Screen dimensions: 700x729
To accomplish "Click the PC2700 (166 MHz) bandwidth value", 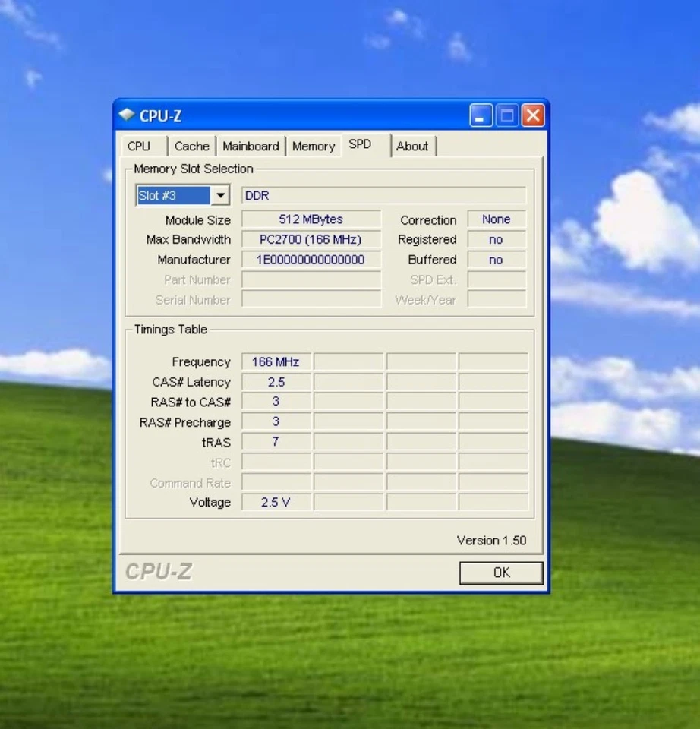I will click(311, 239).
